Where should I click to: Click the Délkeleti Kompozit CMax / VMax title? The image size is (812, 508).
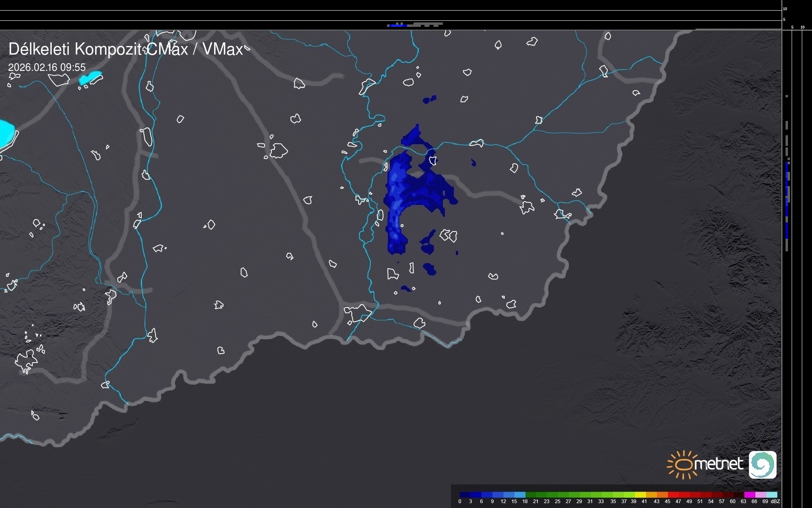pos(126,49)
